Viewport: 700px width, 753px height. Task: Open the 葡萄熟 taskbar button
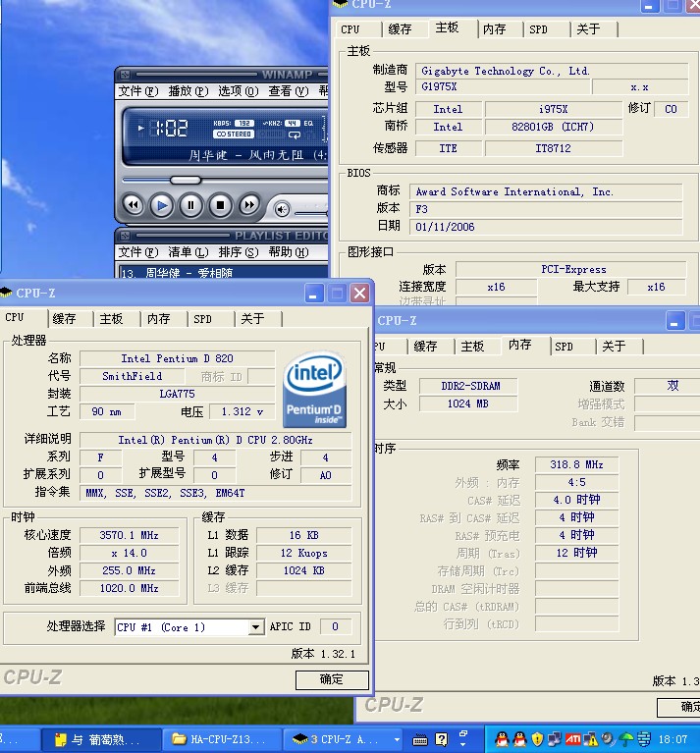[x=101, y=739]
